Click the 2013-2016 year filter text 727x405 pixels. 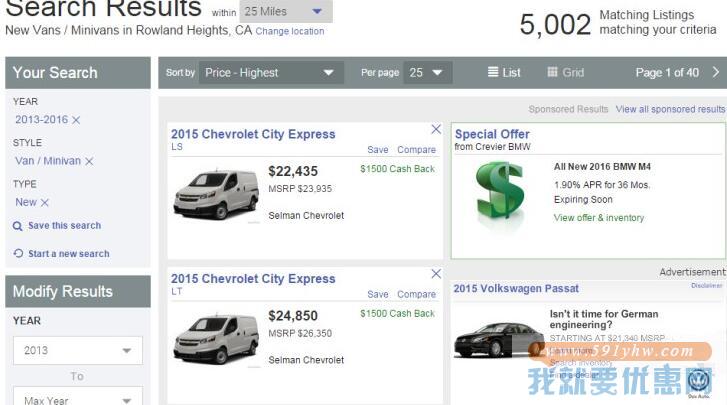(41, 120)
